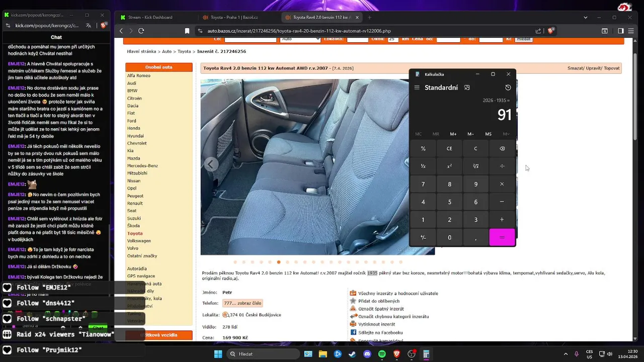Open Autorádia category in sidebar
Screen dimensions: 644x362
(x=137, y=268)
